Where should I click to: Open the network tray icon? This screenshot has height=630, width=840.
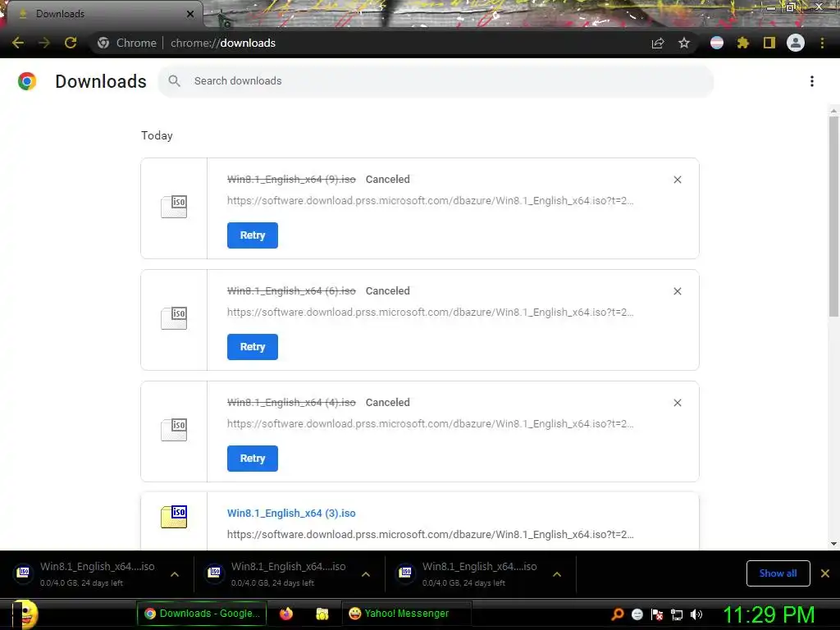[677, 614]
